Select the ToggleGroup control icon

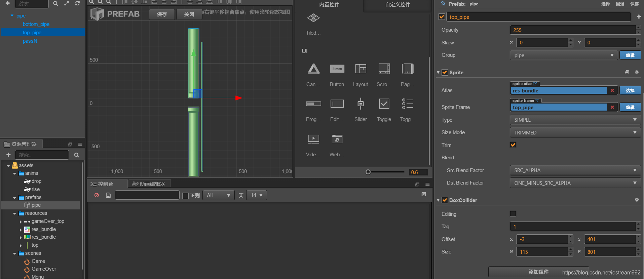408,104
